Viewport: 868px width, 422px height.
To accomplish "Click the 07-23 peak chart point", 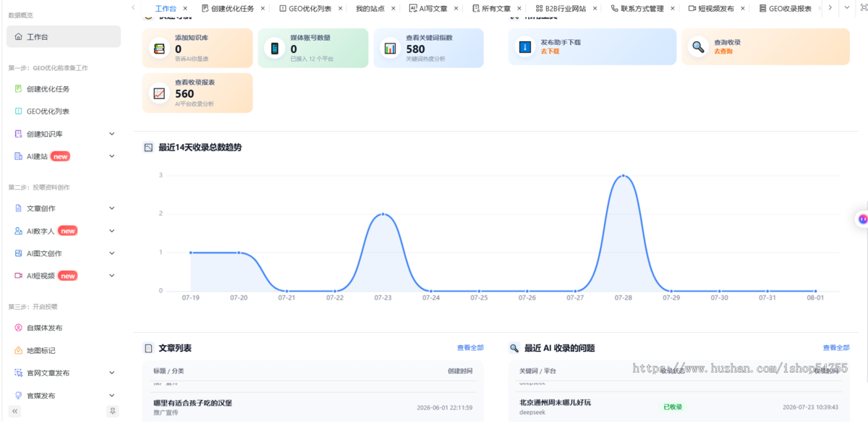I will coord(383,214).
